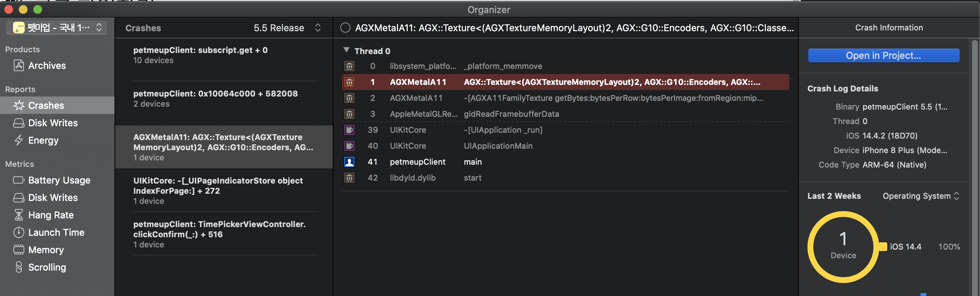Click the iOS 14.4.2 (18D70) detail value
The height and width of the screenshot is (296, 980).
click(890, 136)
